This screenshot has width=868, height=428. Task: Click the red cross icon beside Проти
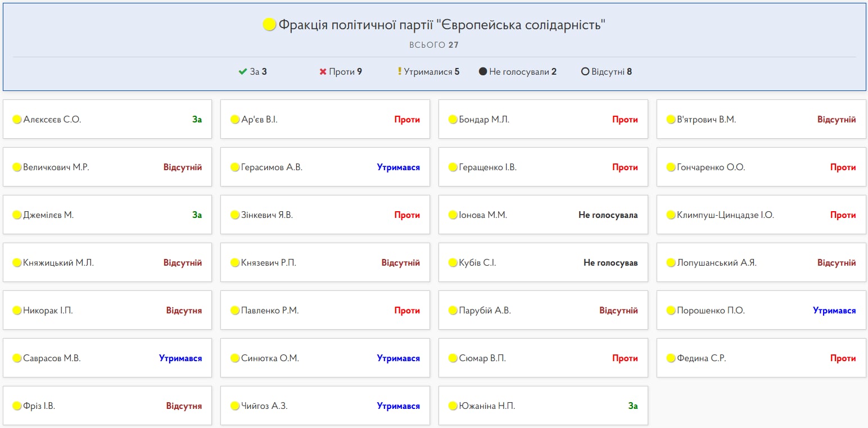323,72
